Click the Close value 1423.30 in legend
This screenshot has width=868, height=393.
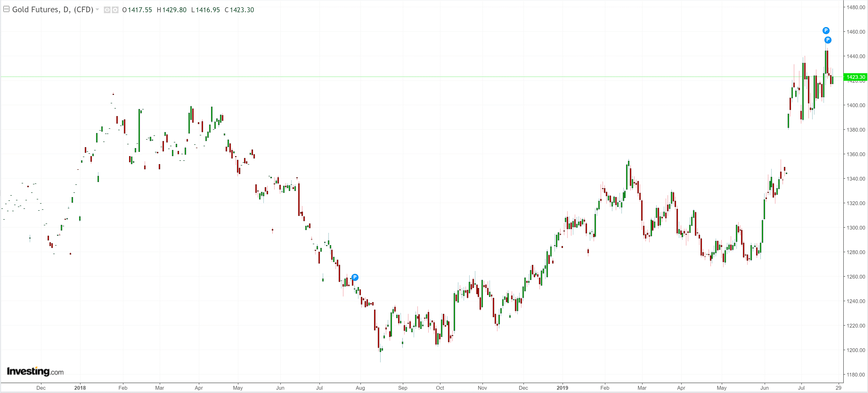pyautogui.click(x=242, y=10)
